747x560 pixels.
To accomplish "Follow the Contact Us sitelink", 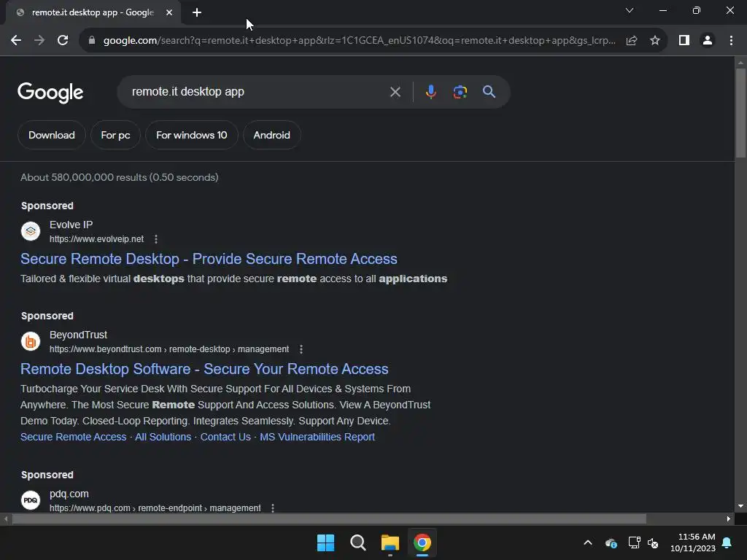I will point(225,437).
